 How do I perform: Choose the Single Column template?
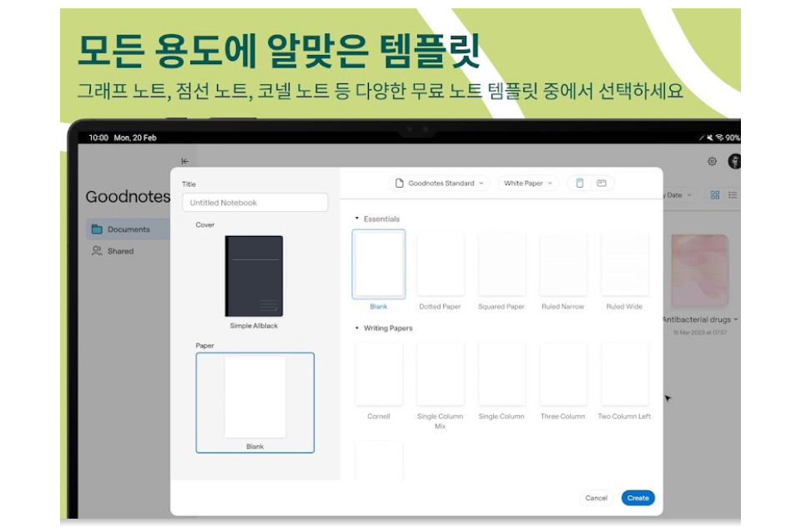501,374
